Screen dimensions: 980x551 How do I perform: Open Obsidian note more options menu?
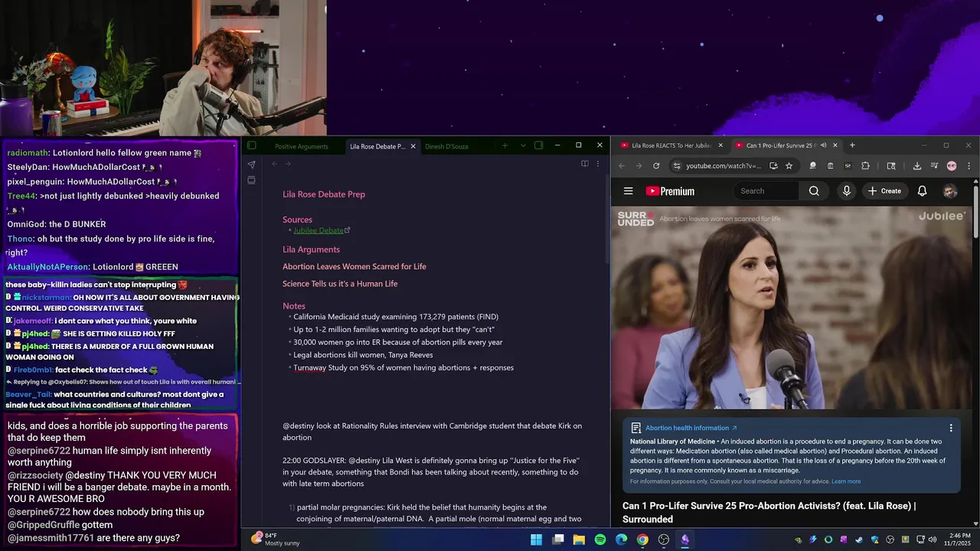pos(598,164)
